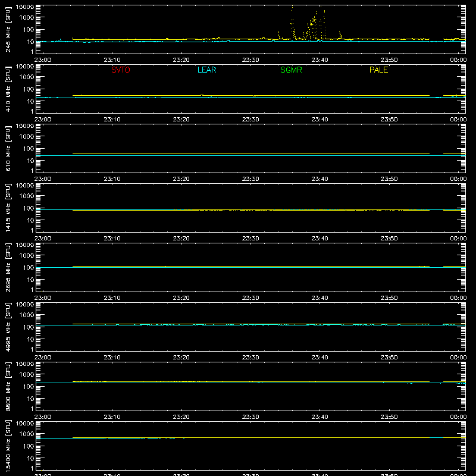Click the 23:40 time label under the 245 MHz plot
476x476 pixels.
(320, 60)
